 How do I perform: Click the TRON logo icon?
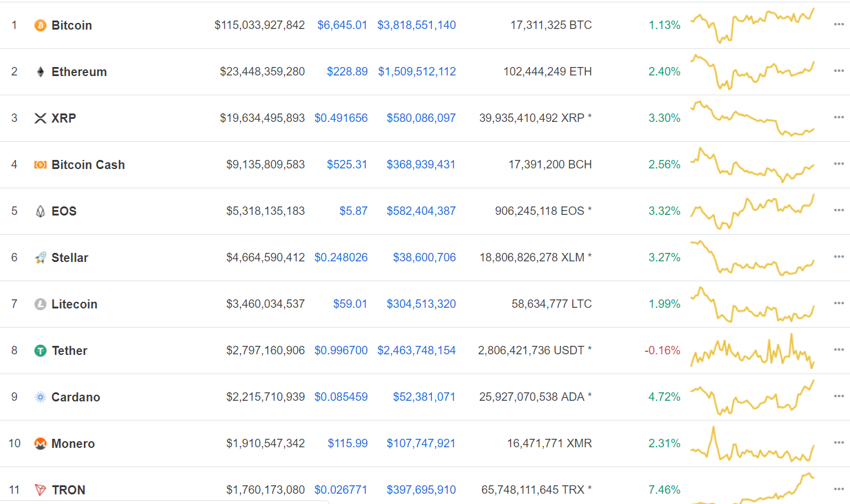click(x=40, y=490)
